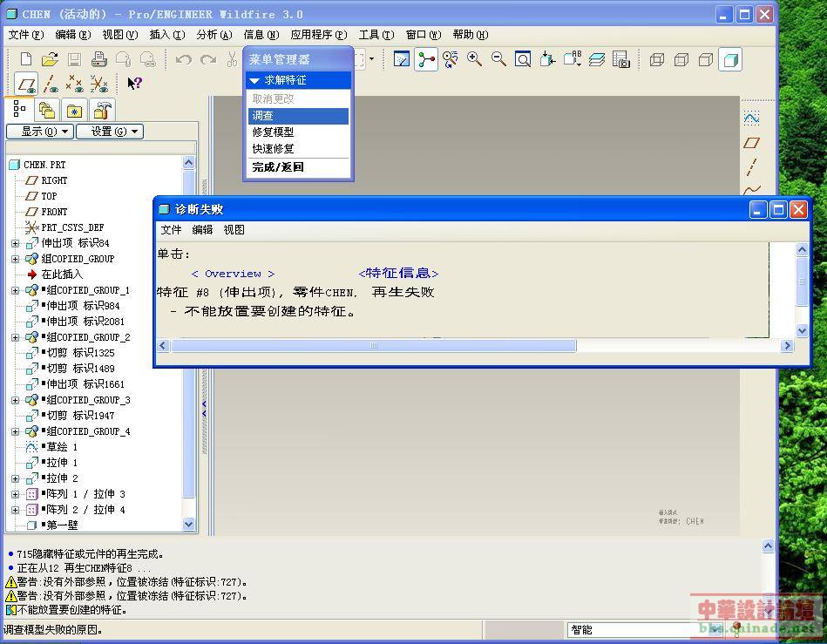
Task: Expand 阵列 1 / 拉伸 3 node
Action: 16,495
